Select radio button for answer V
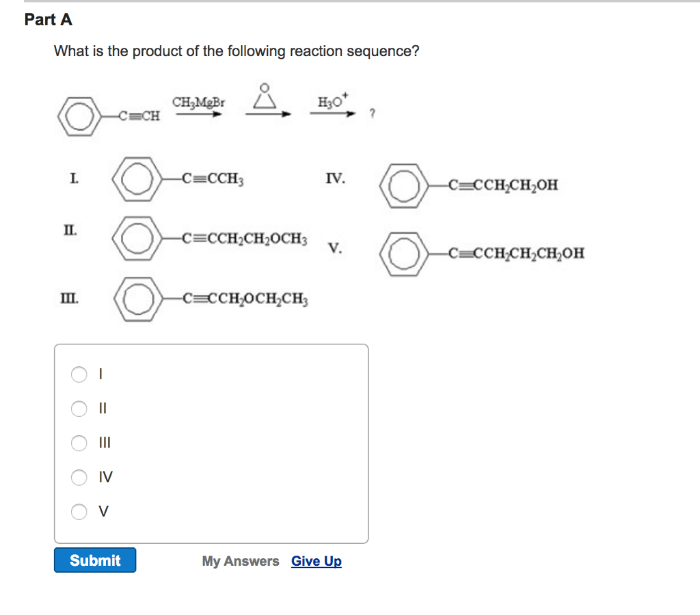The width and height of the screenshot is (700, 615). (x=79, y=511)
